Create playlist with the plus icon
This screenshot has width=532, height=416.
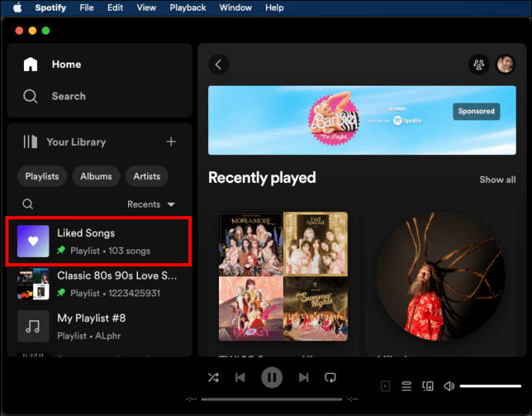pyautogui.click(x=171, y=141)
